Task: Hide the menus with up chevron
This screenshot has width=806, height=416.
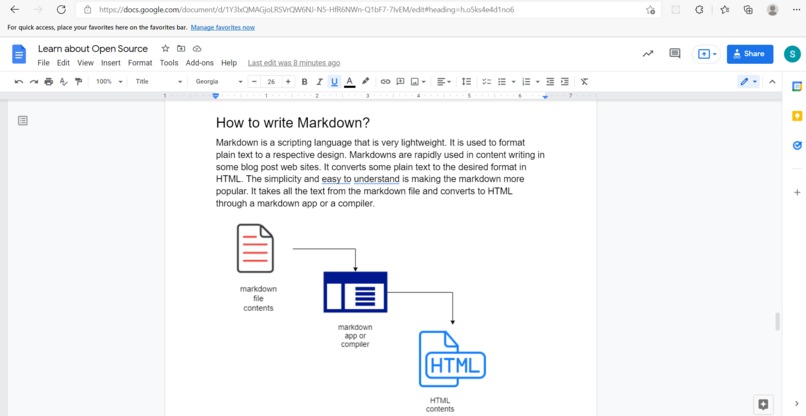Action: (772, 82)
